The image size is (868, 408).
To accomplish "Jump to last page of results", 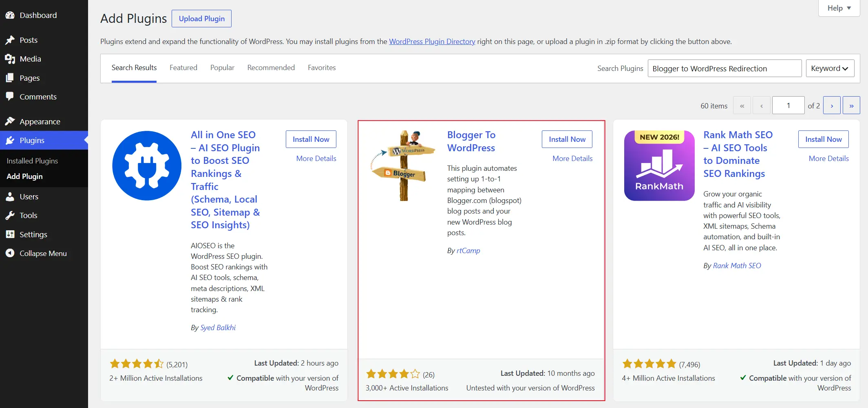I will (x=851, y=106).
